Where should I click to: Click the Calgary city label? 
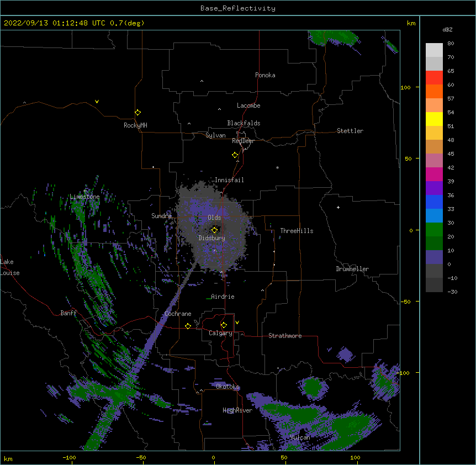[220, 333]
